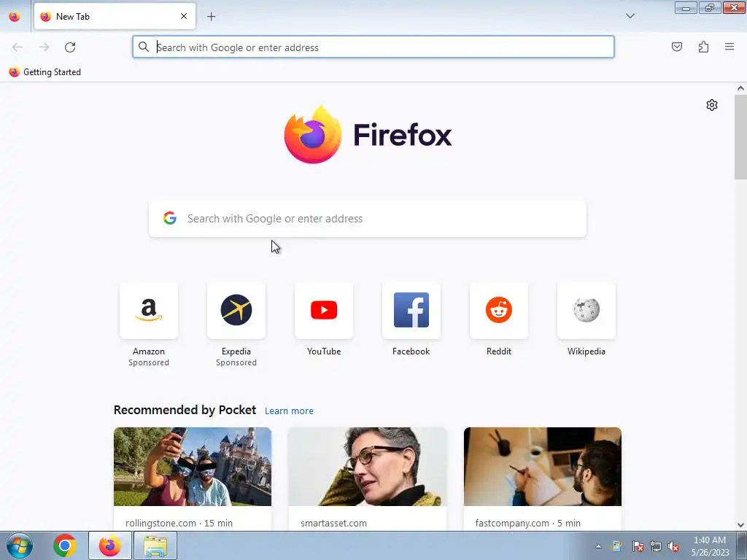This screenshot has width=747, height=560.
Task: Click the Expedia label text
Action: 236,351
